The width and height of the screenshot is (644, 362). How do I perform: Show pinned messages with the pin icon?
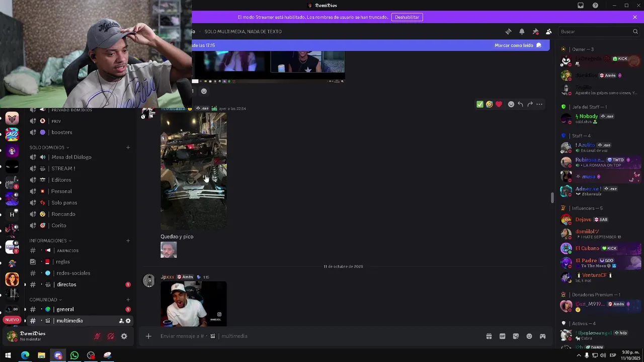click(x=535, y=31)
